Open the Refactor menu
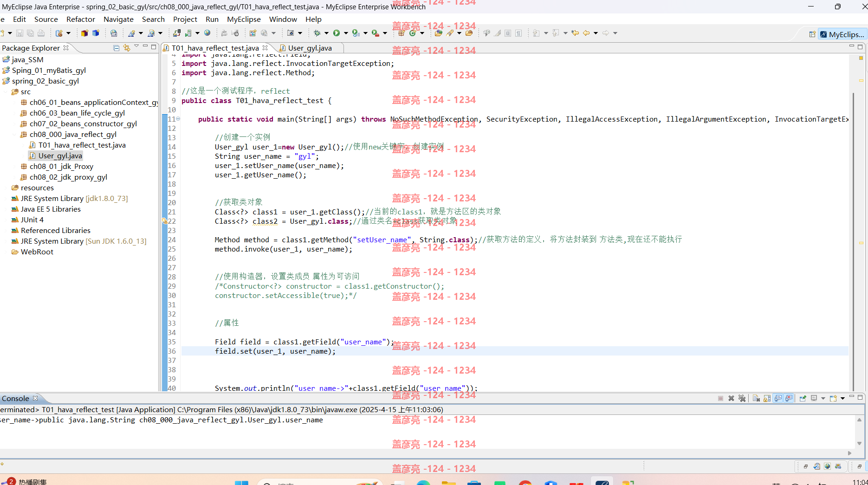 pyautogui.click(x=81, y=19)
